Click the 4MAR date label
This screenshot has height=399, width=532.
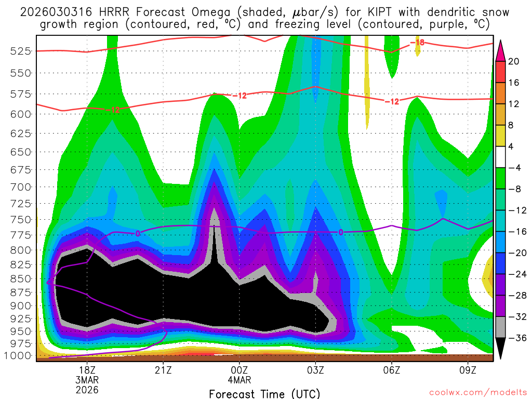tap(240, 380)
